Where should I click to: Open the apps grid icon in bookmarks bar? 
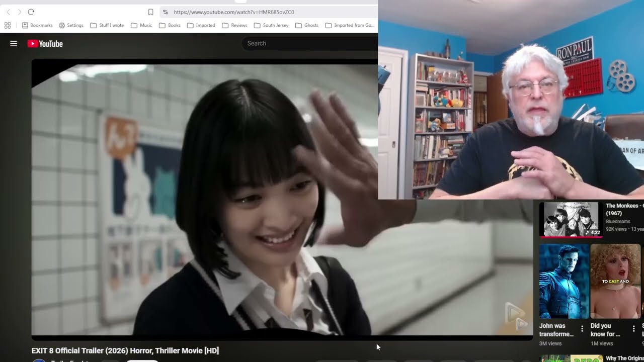tap(8, 25)
